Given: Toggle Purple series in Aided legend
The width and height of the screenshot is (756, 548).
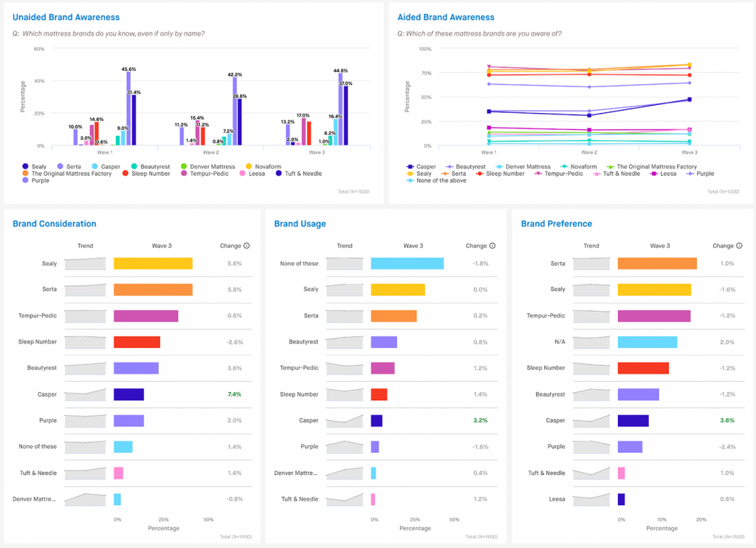Looking at the screenshot, I should [x=701, y=173].
